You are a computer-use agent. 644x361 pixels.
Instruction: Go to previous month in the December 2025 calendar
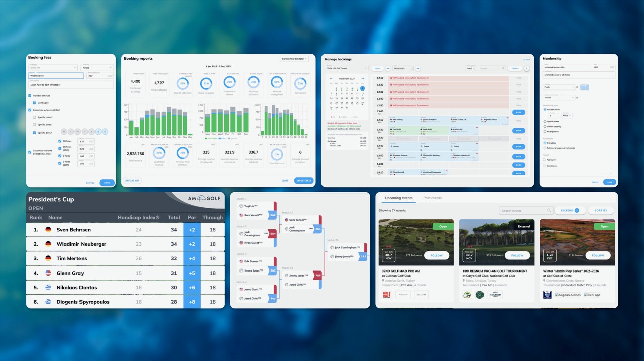point(330,79)
